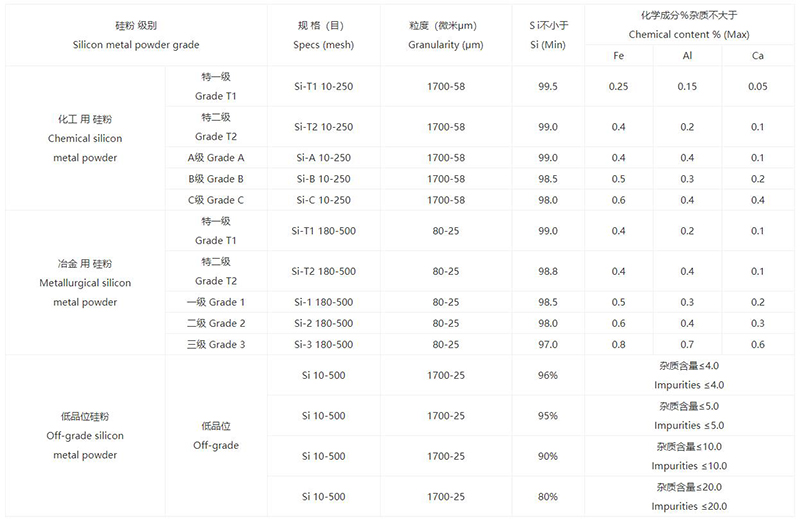
Task: Select the Grade A row label
Action: pos(216,158)
